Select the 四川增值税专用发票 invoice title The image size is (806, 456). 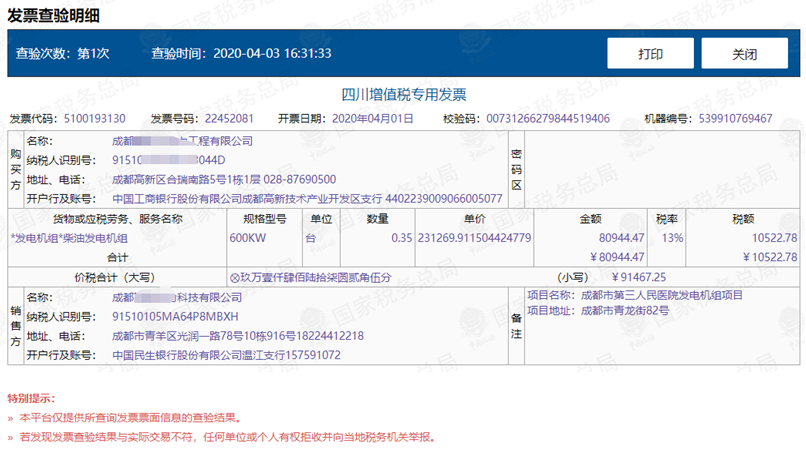pyautogui.click(x=404, y=95)
